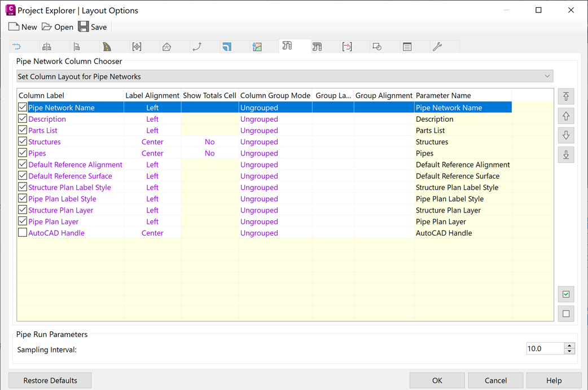Open the Corridors tab (road icon)
The height and width of the screenshot is (390, 588).
tap(107, 47)
